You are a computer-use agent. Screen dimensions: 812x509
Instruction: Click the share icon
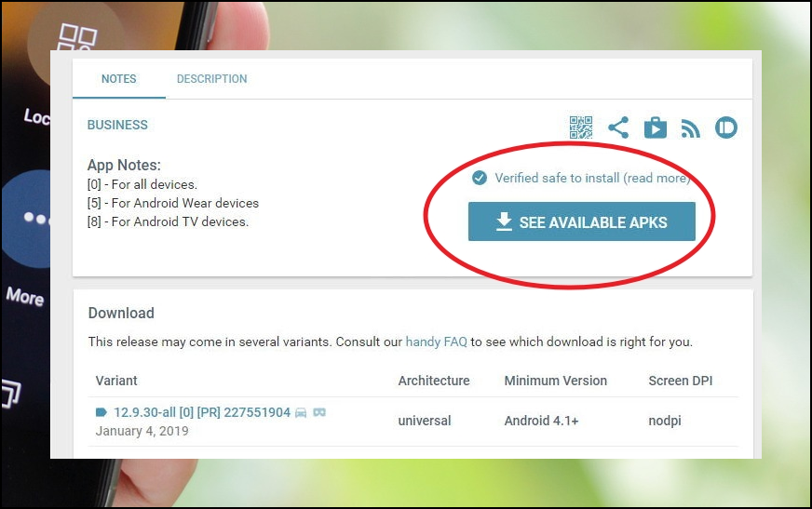[618, 127]
